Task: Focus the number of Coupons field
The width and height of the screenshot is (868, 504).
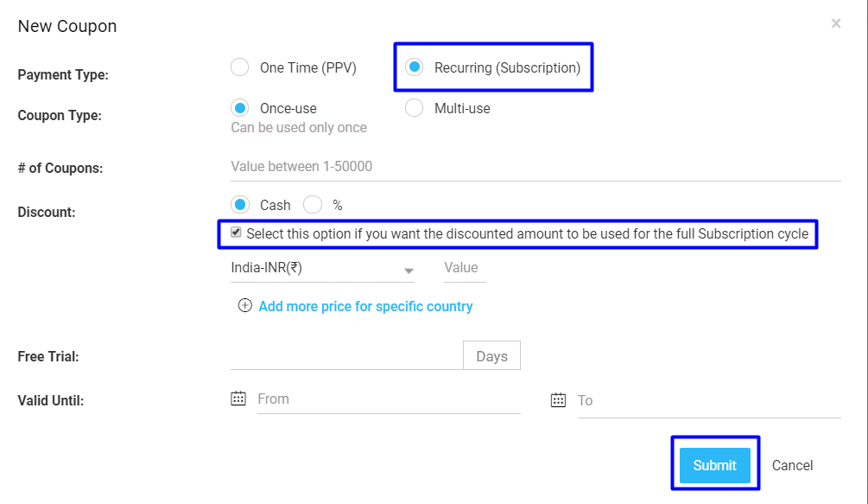Action: [535, 167]
